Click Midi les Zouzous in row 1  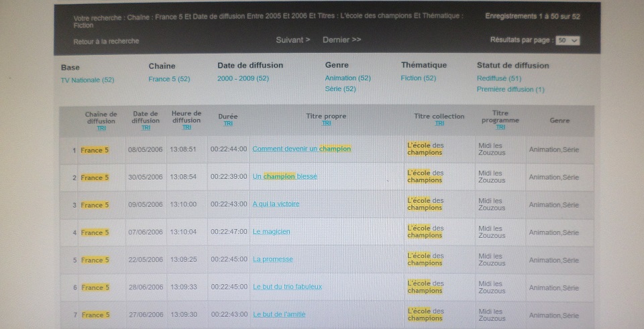492,149
